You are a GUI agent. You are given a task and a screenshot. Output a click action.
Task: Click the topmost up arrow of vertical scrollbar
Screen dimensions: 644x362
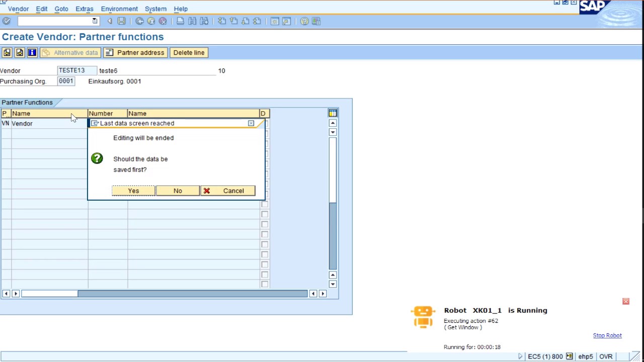(333, 123)
